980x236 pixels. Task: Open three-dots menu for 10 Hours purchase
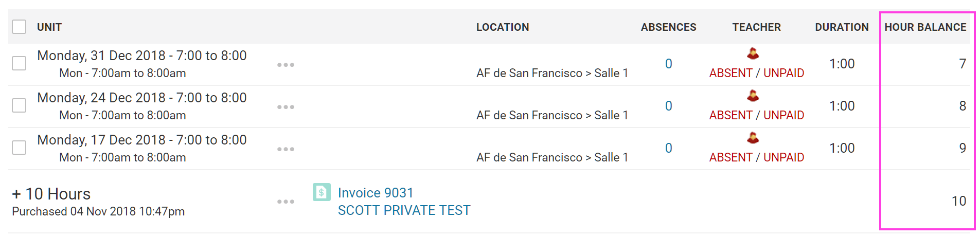[x=286, y=202]
